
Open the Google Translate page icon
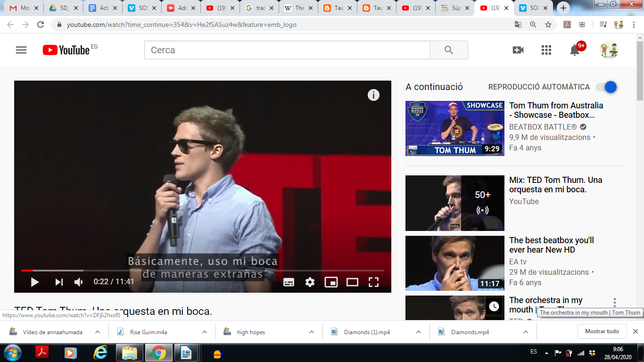click(x=518, y=25)
